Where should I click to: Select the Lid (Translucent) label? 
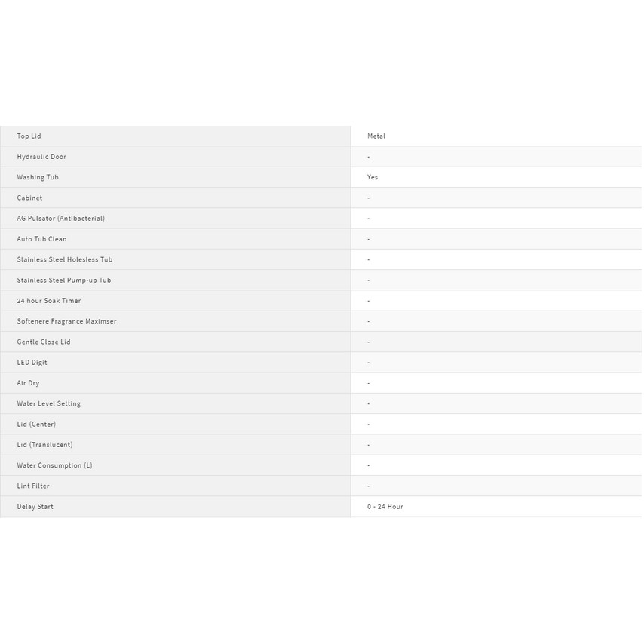click(45, 445)
